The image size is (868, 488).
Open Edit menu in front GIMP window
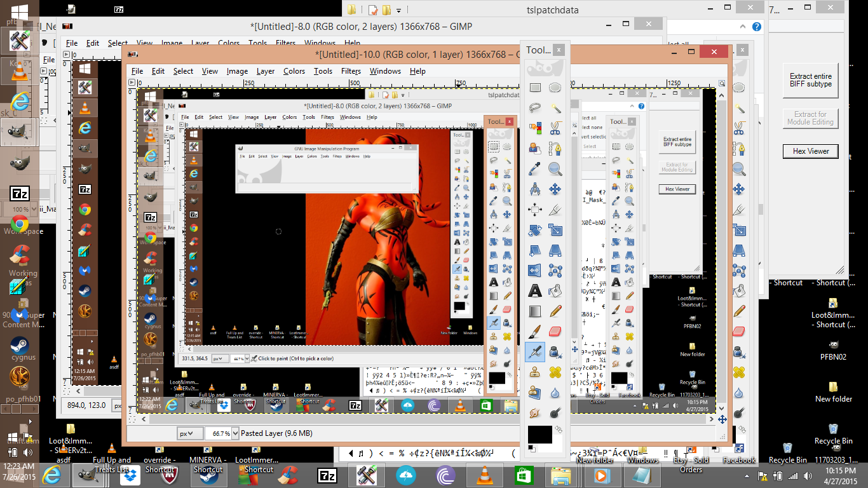[158, 71]
